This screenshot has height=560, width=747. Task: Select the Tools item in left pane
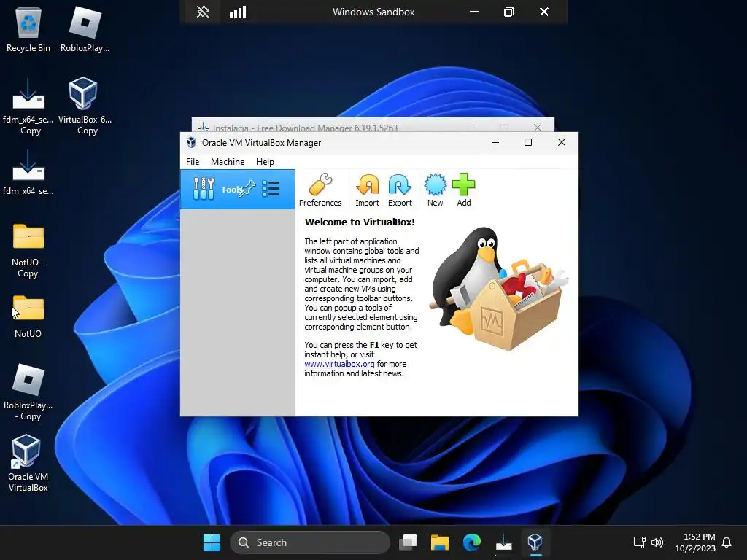coord(237,189)
